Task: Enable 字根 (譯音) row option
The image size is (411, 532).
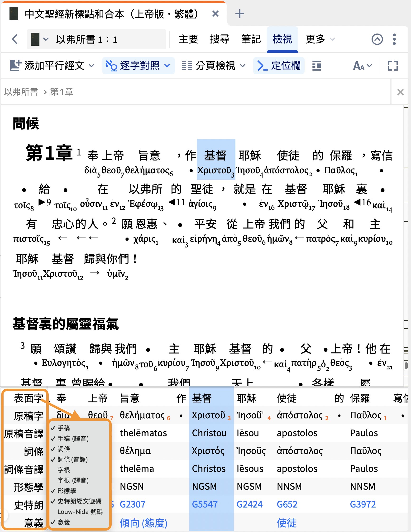Action: point(73,480)
